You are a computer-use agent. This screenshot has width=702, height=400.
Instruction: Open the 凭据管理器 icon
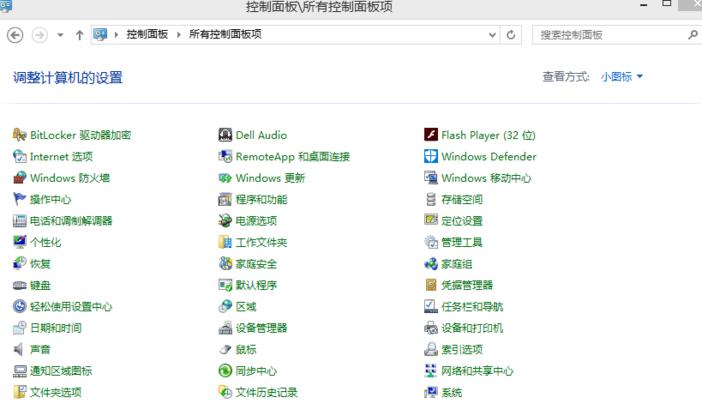[431, 285]
